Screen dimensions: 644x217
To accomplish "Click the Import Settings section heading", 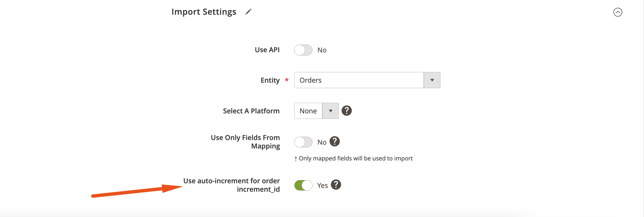I will [204, 12].
